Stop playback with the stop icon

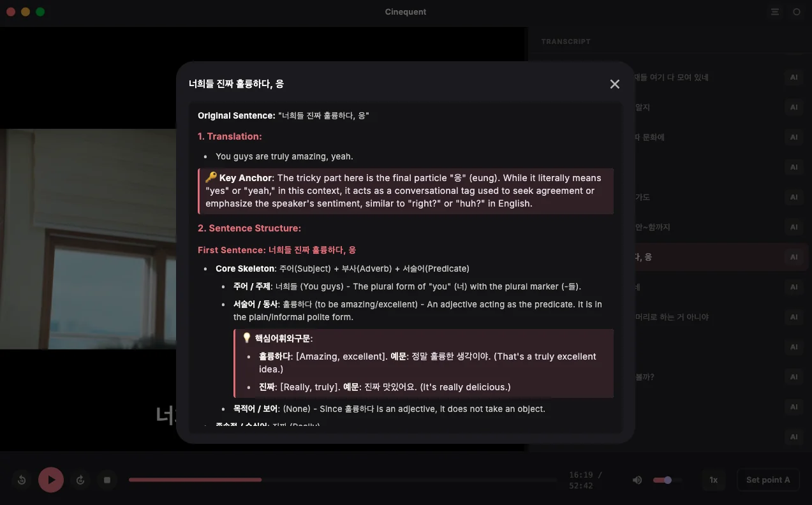coord(107,480)
